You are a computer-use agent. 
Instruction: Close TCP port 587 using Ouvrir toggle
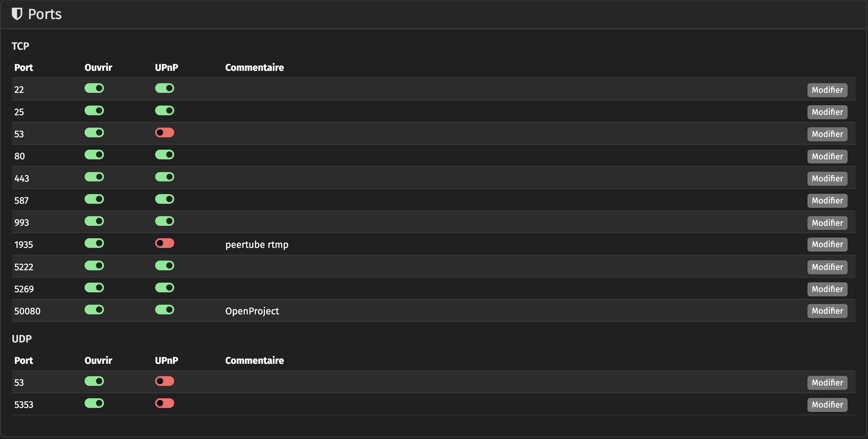(94, 199)
